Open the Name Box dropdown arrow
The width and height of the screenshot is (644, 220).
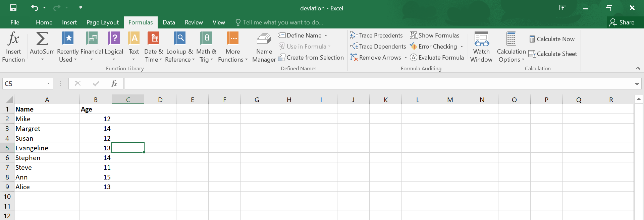point(48,83)
